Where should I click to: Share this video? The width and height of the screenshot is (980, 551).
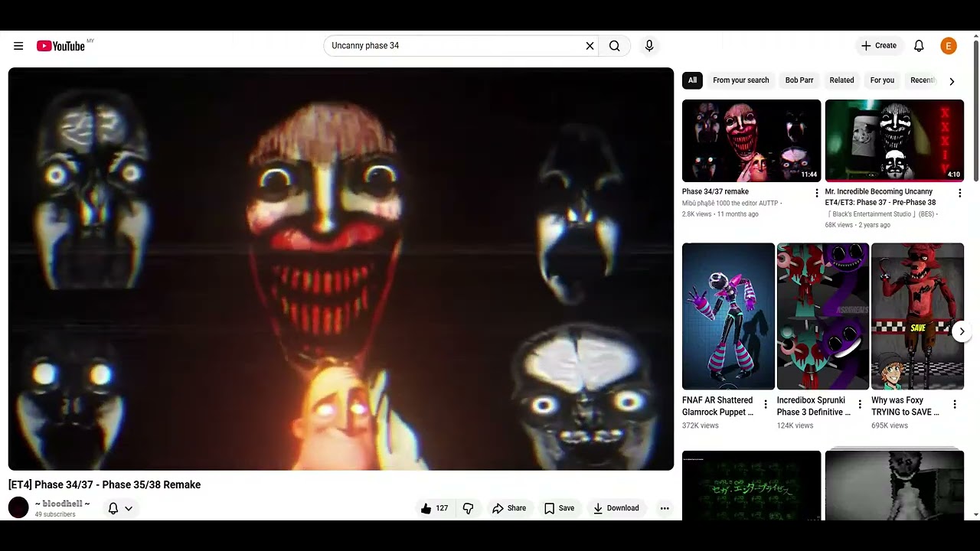click(509, 508)
